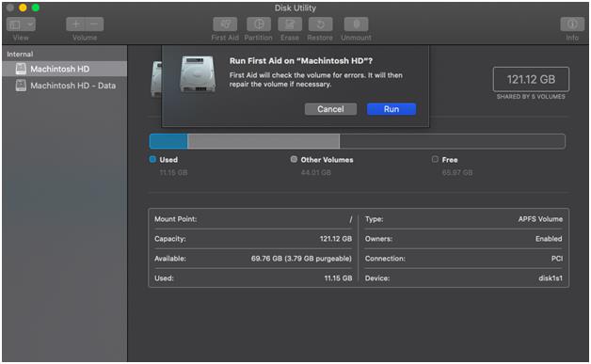Click the Erase toolbar icon

tap(290, 24)
